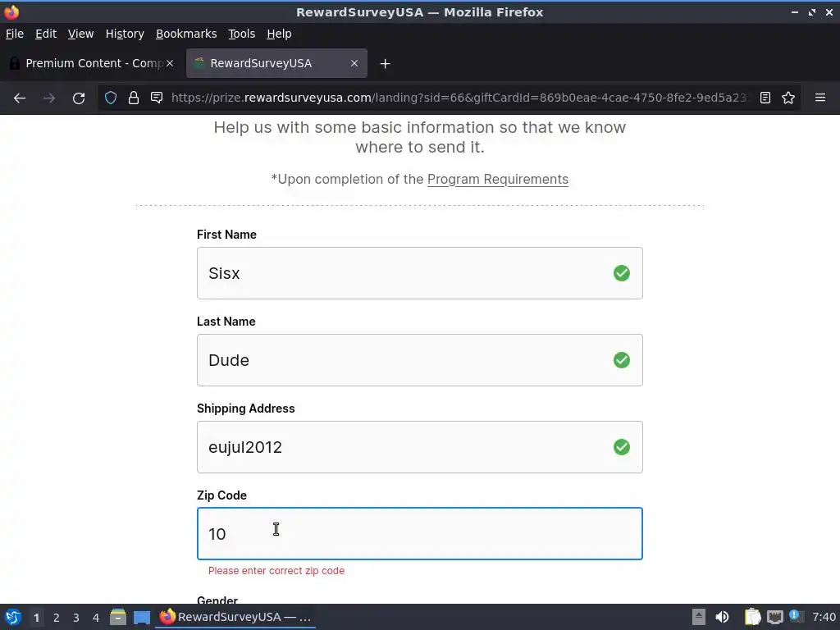Open the File menu
Viewport: 840px width, 630px height.
(15, 34)
